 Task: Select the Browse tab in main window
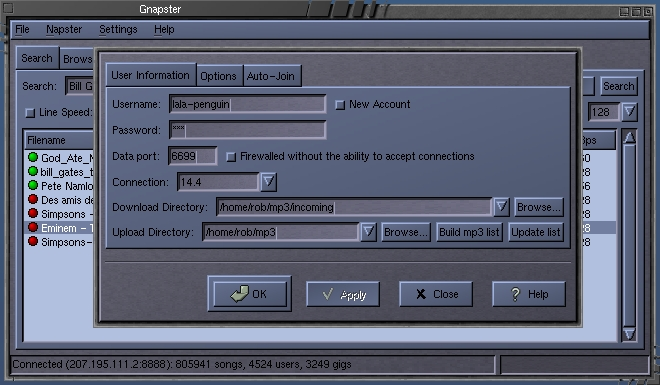tap(77, 59)
